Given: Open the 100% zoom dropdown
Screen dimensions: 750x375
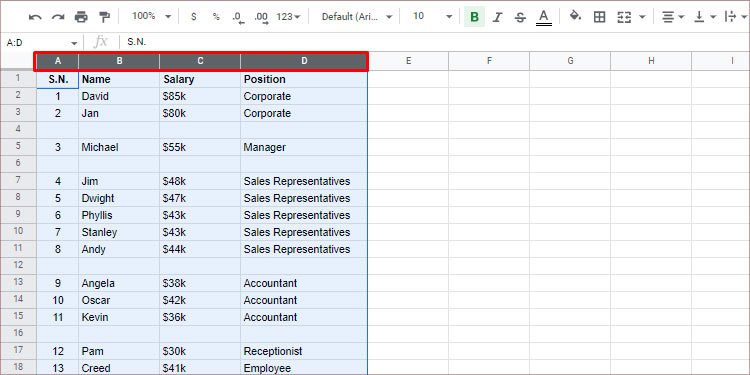Looking at the screenshot, I should pyautogui.click(x=152, y=17).
